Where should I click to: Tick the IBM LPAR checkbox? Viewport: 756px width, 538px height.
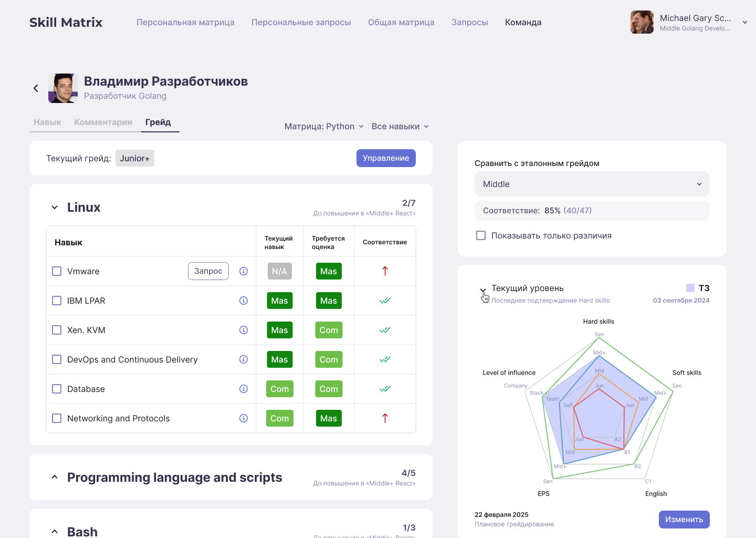tap(57, 301)
